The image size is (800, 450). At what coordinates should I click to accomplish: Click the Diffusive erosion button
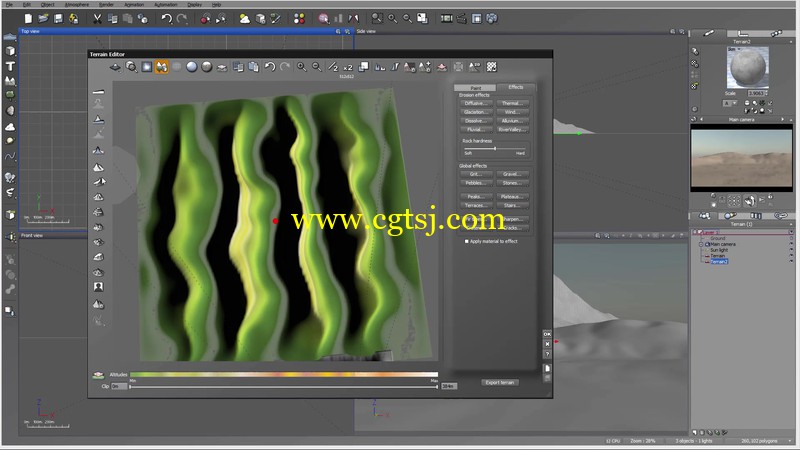[476, 103]
